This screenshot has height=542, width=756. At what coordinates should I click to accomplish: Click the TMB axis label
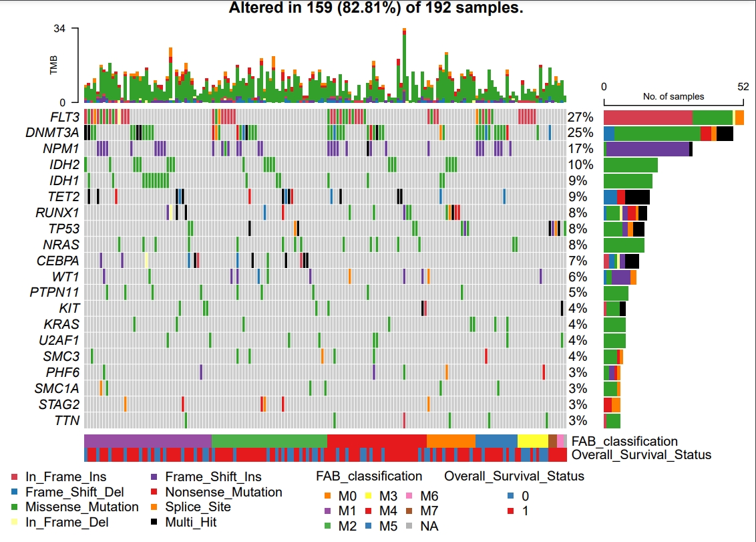(53, 65)
